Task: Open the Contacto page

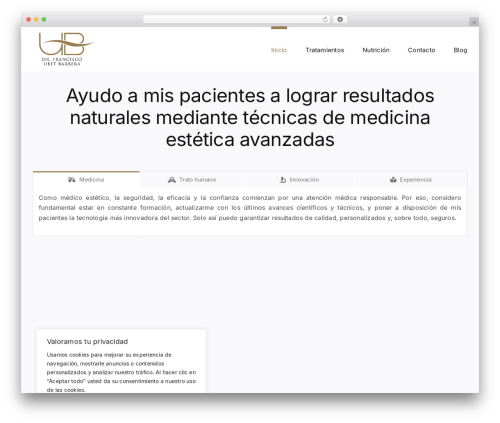Action: [x=421, y=50]
